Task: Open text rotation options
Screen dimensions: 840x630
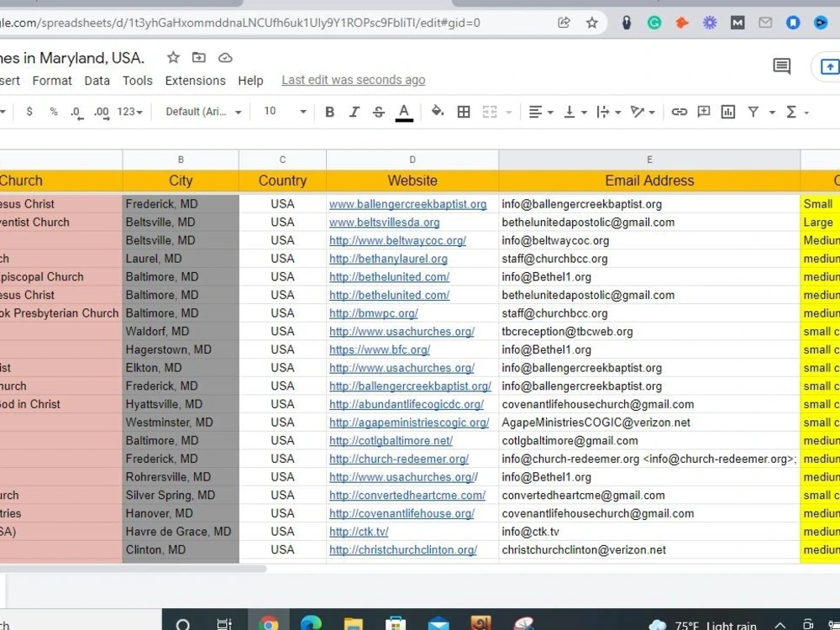Action: click(x=643, y=112)
